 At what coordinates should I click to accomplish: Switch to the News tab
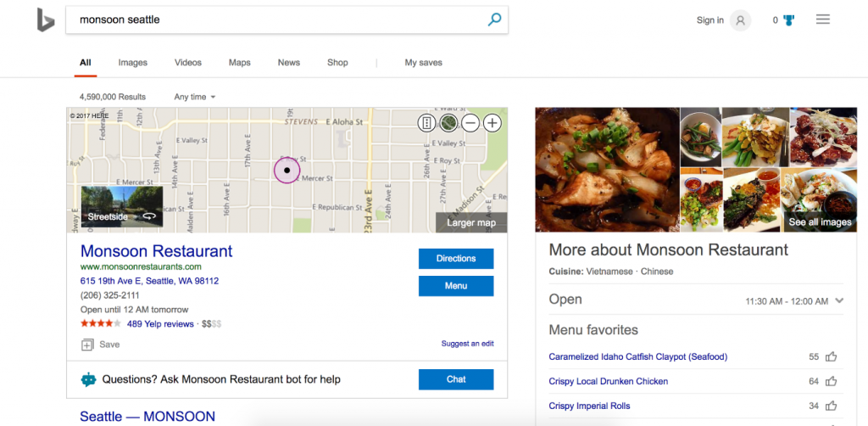289,63
